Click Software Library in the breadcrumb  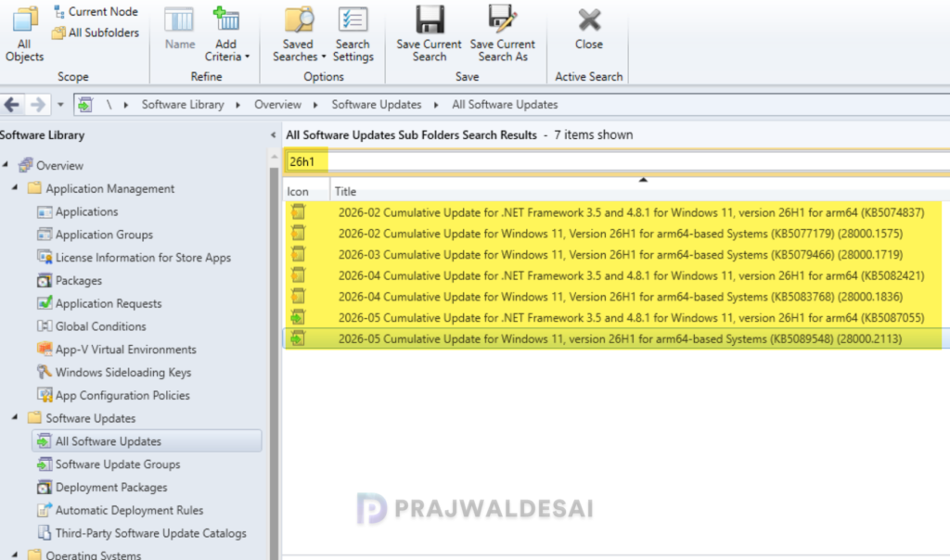pyautogui.click(x=183, y=105)
